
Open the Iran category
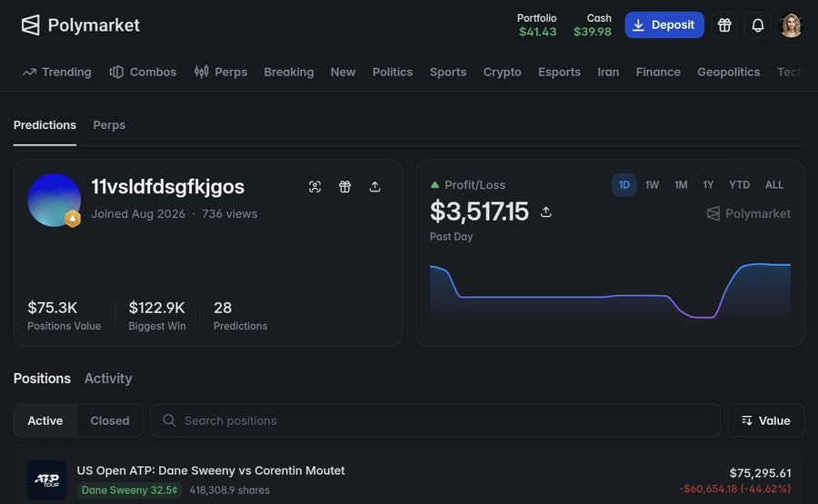pyautogui.click(x=608, y=72)
